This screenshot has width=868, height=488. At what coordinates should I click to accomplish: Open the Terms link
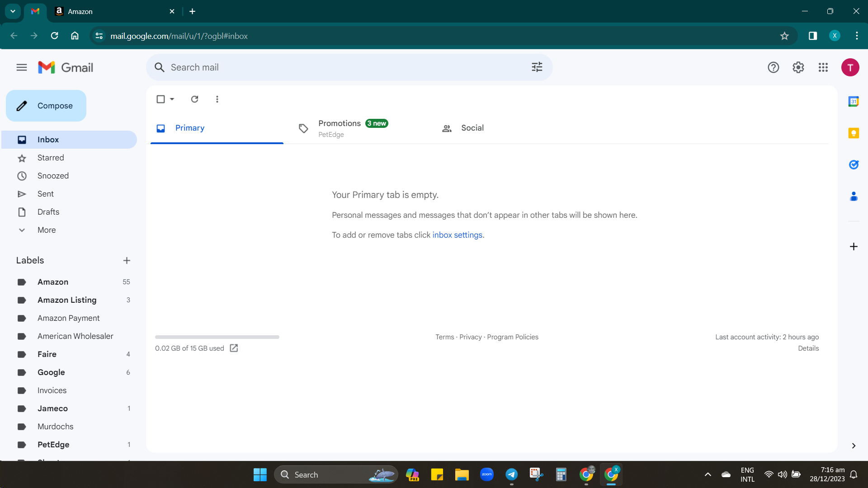[x=444, y=337]
